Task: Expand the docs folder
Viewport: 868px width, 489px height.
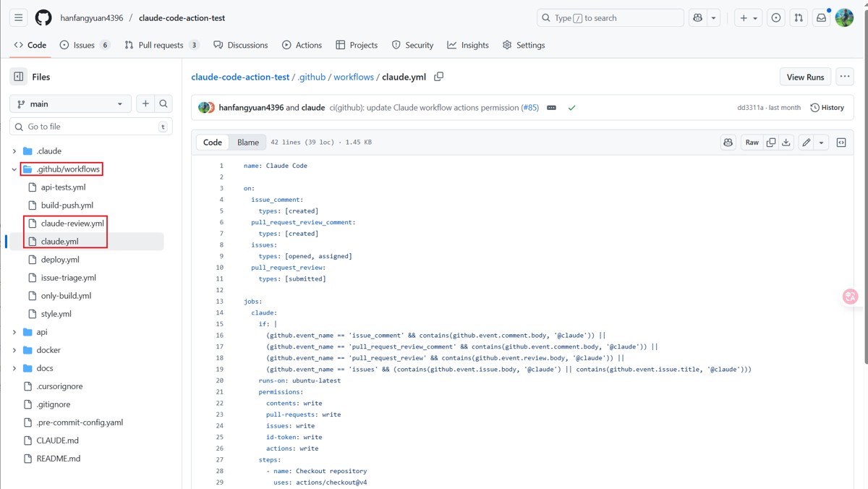Action: tap(14, 368)
